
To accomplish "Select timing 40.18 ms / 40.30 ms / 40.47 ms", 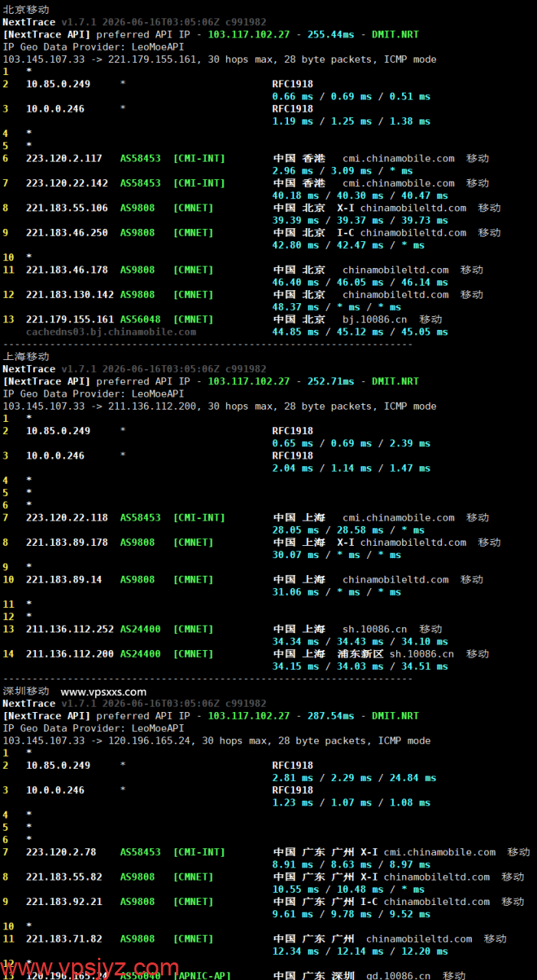I will 361,195.
